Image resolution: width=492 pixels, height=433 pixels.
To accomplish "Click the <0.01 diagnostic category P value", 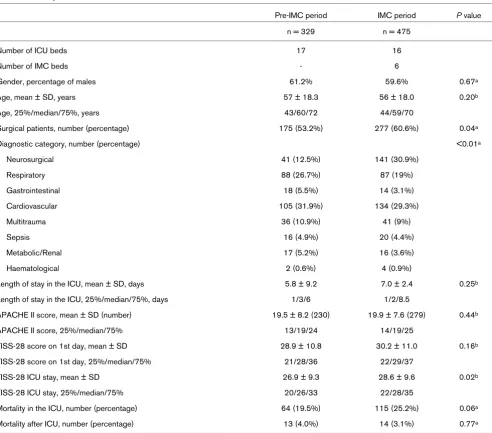I will pyautogui.click(x=468, y=144).
